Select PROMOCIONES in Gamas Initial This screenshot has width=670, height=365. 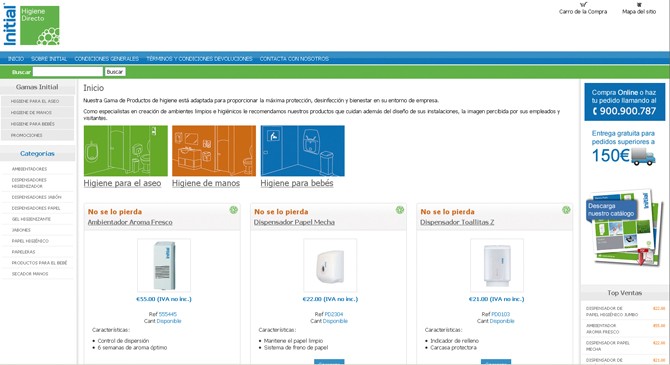click(26, 135)
